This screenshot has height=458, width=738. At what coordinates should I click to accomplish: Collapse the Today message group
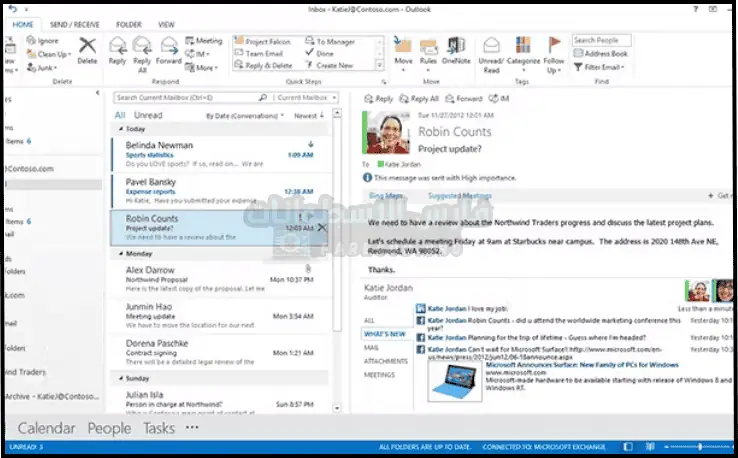(121, 129)
